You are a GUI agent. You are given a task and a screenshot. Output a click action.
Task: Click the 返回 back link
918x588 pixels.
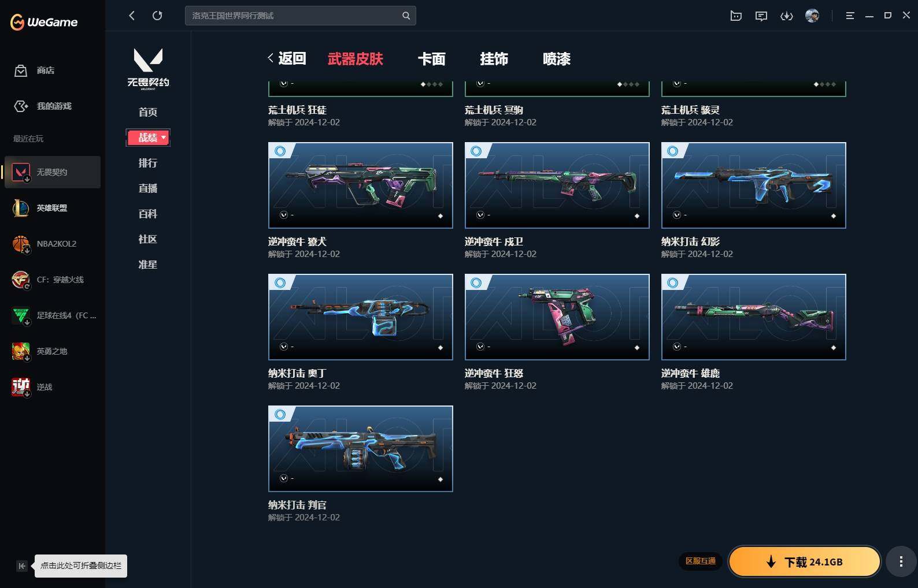(287, 58)
